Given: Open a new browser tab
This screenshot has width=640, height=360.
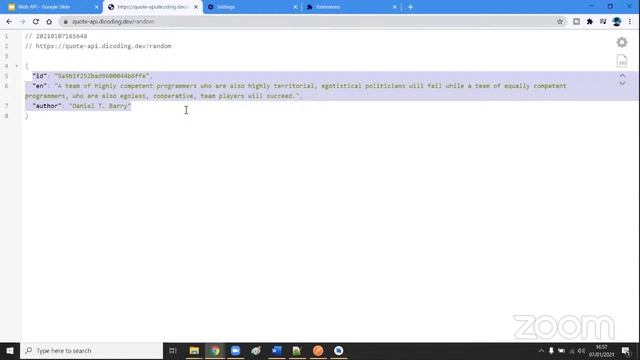Looking at the screenshot, I should [410, 7].
